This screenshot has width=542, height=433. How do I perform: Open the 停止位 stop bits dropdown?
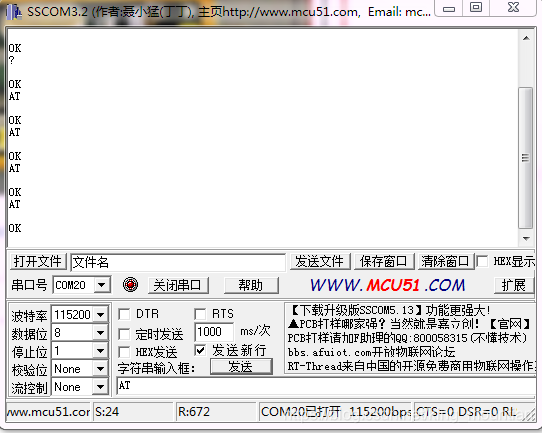101,351
